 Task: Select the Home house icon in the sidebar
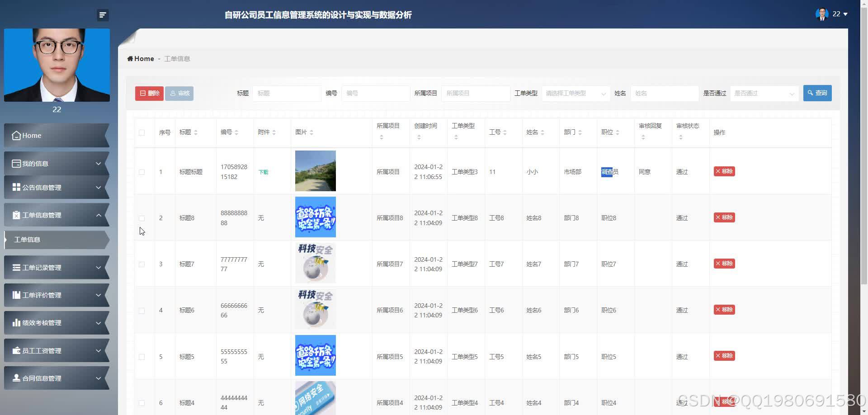16,135
